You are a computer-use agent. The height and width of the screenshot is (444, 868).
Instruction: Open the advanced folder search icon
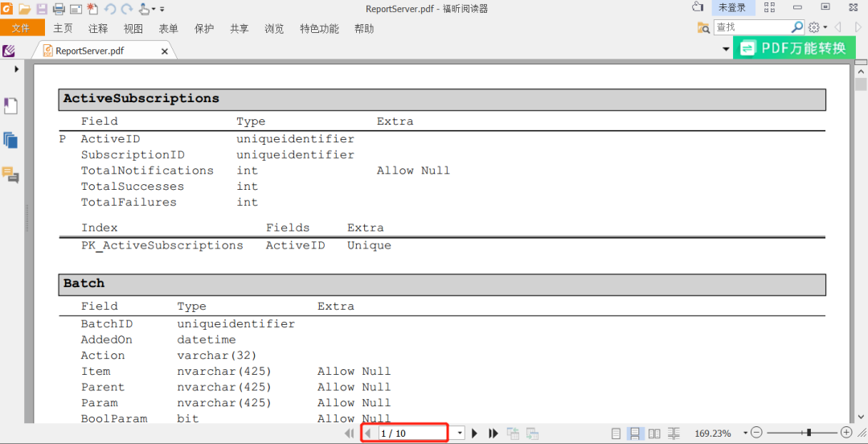703,27
